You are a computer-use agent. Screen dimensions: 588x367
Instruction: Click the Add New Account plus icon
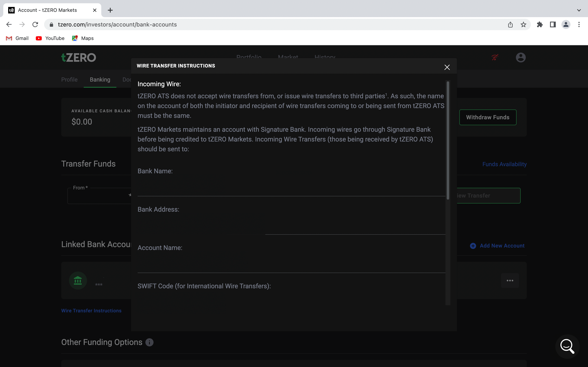[473, 246]
